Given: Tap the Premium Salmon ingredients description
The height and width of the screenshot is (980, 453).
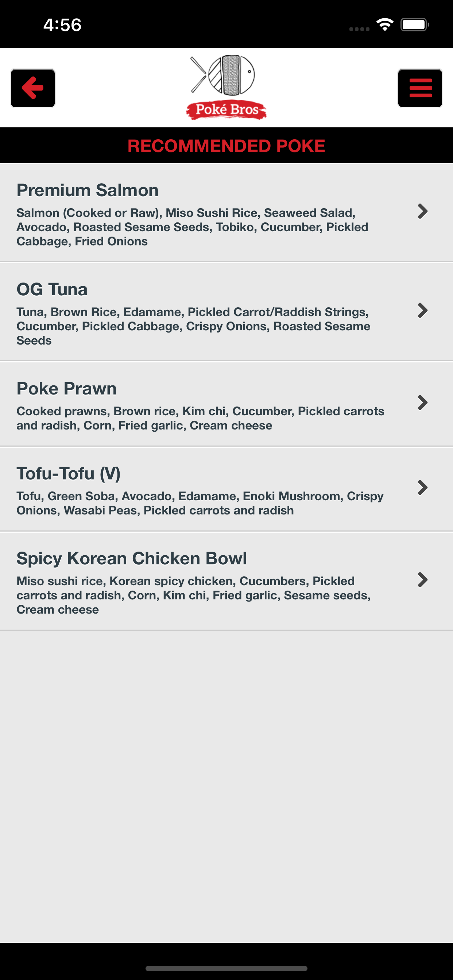Looking at the screenshot, I should pyautogui.click(x=192, y=227).
